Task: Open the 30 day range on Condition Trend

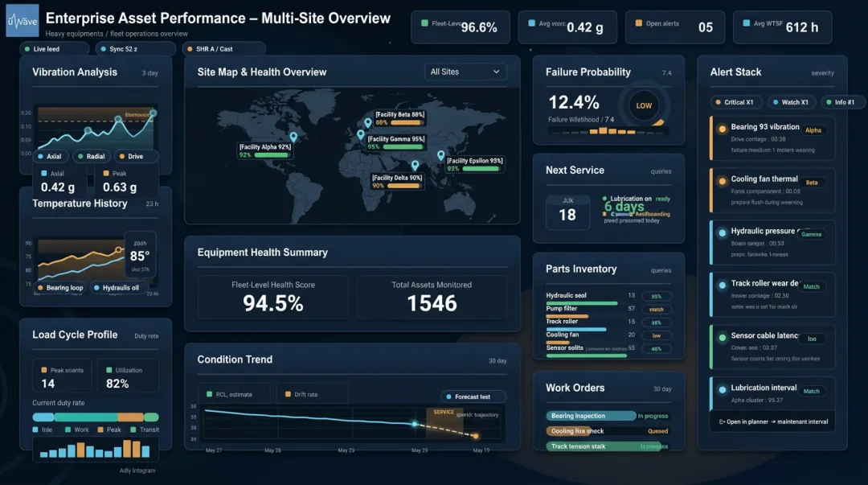Action: tap(497, 361)
